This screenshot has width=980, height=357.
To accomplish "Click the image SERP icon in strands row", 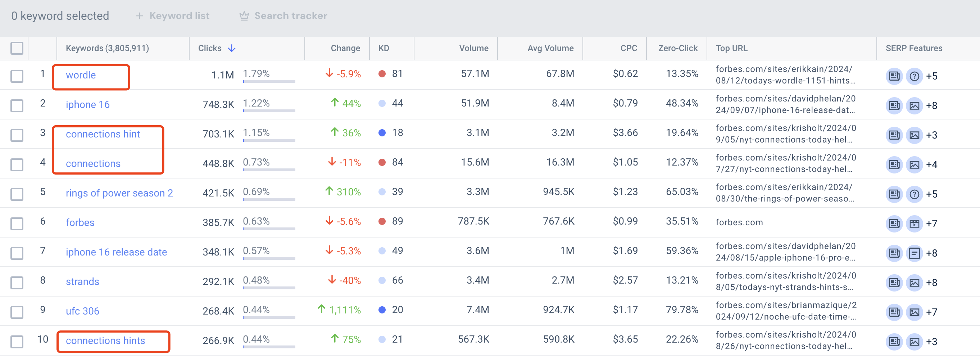I will 914,283.
